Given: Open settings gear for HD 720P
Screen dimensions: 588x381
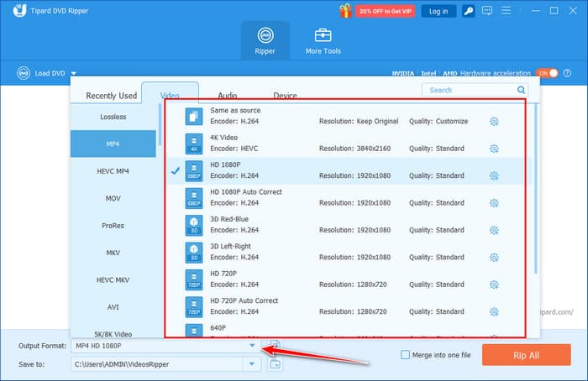Looking at the screenshot, I should coord(494,284).
